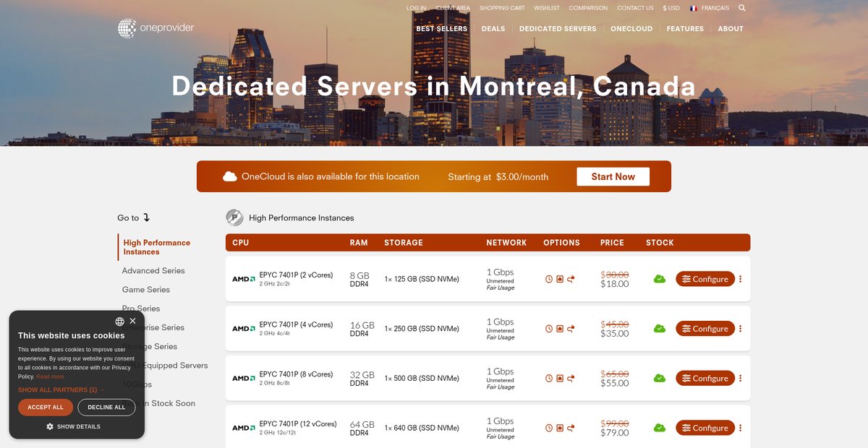
Task: Open the Features menu
Action: [x=685, y=29]
